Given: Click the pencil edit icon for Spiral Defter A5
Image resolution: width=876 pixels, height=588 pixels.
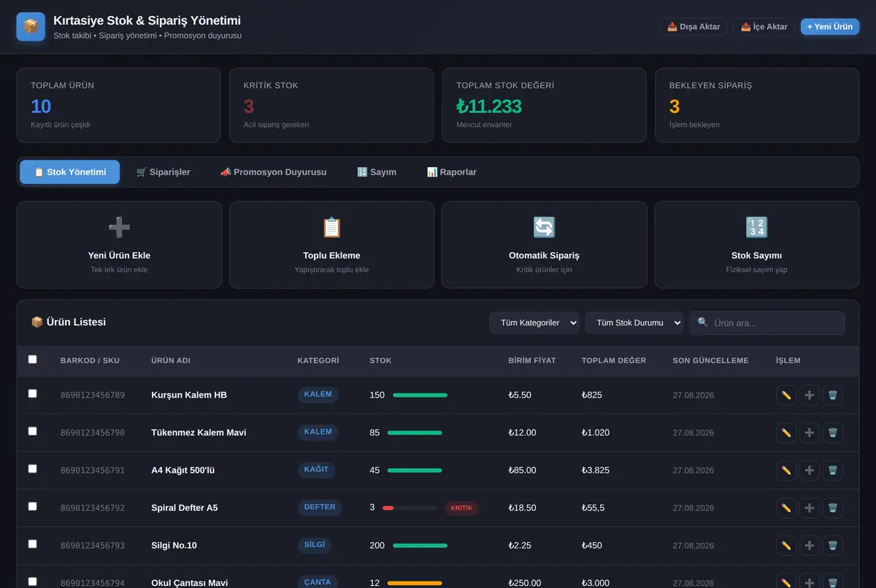Looking at the screenshot, I should click(x=786, y=508).
